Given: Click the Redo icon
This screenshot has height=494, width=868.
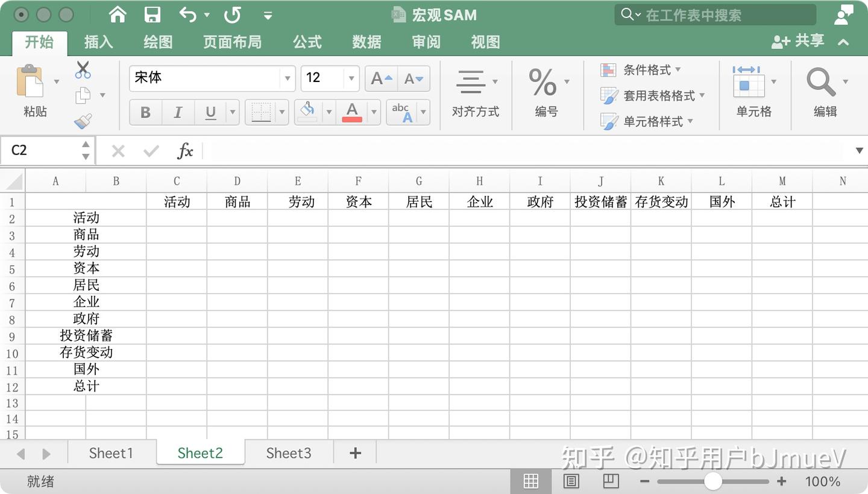Looking at the screenshot, I should click(233, 14).
